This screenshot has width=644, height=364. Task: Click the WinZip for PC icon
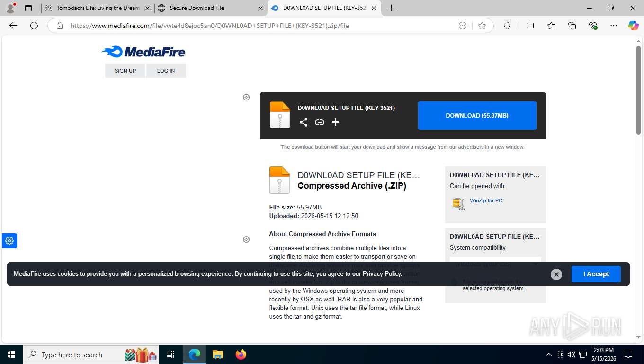pos(458,203)
